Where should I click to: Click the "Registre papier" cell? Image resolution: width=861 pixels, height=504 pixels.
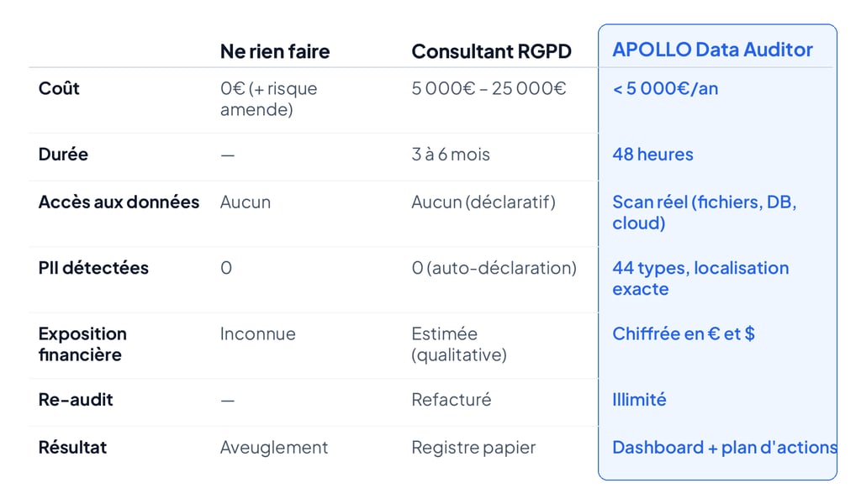(x=473, y=448)
